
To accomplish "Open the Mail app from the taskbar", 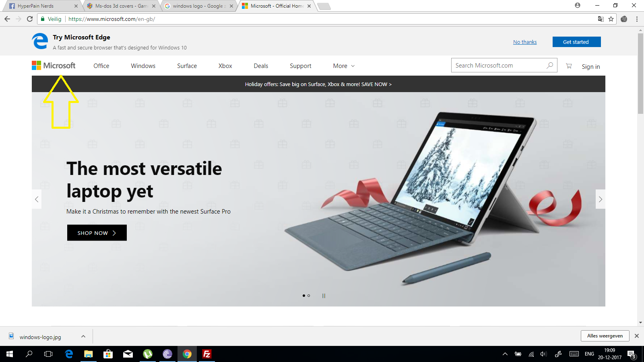I will [128, 354].
